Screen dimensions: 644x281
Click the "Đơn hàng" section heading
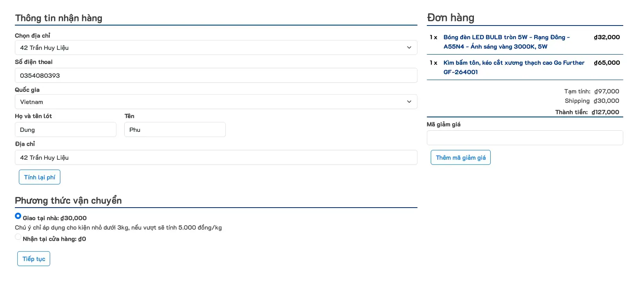pyautogui.click(x=450, y=18)
